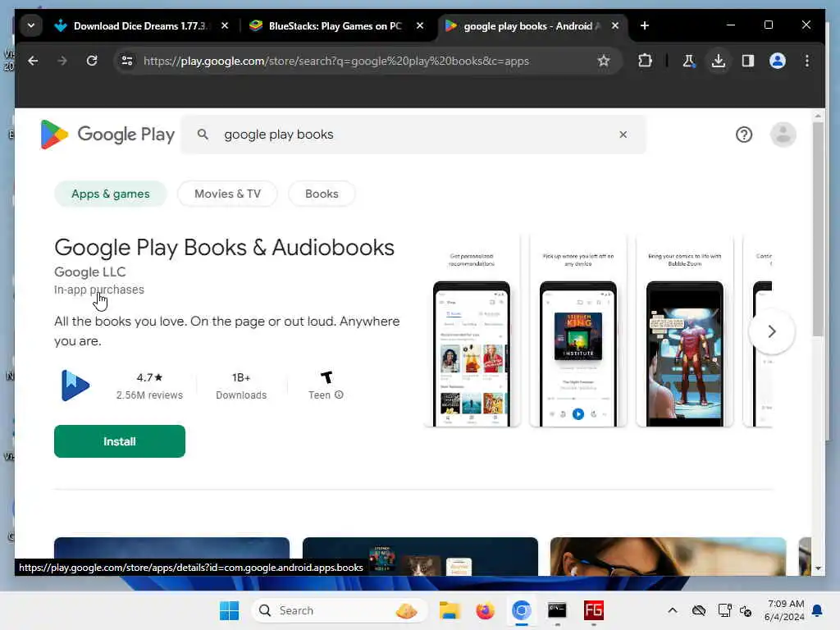
Task: Click the 4.7 star rating
Action: tap(149, 377)
